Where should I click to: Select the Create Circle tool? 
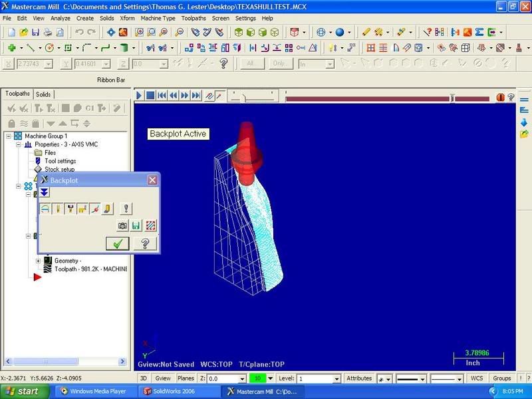pyautogui.click(x=49, y=48)
